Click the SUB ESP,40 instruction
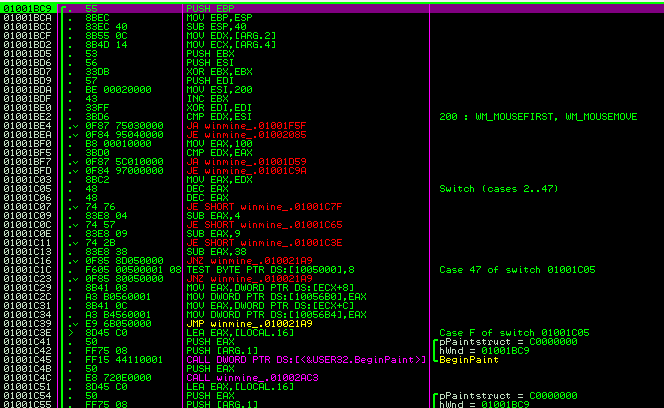664x408 pixels. (x=216, y=27)
